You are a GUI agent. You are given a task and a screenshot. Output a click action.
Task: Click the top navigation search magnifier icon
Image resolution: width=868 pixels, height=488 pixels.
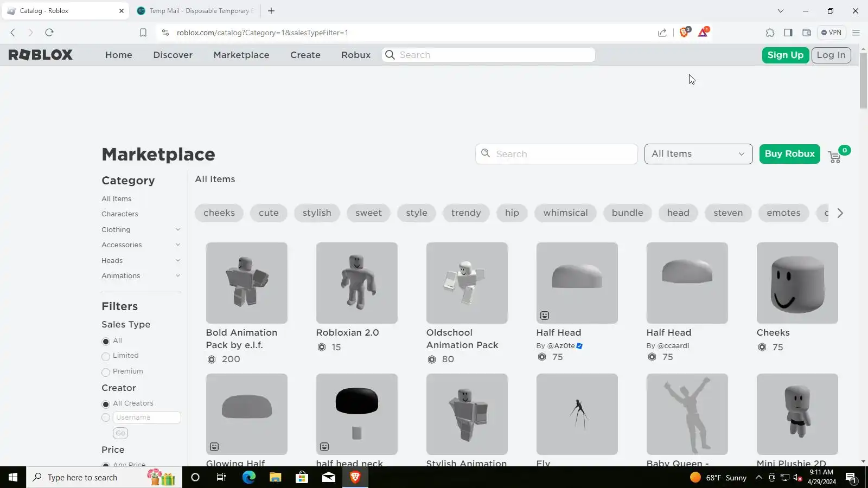(390, 55)
